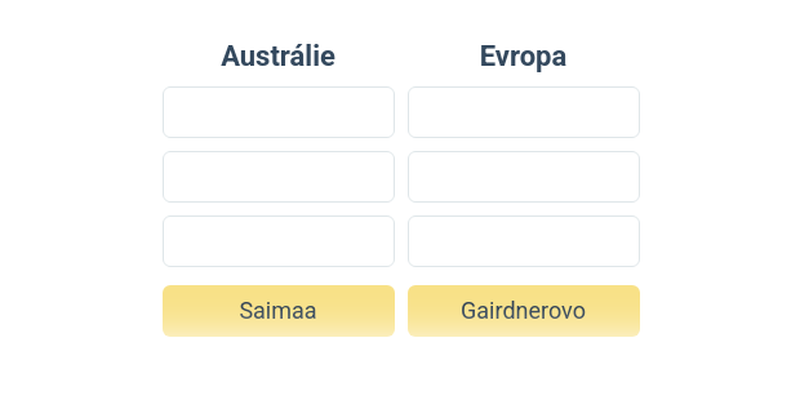Tap the empty box directly above Saimaa
800x400 pixels.
point(278,241)
